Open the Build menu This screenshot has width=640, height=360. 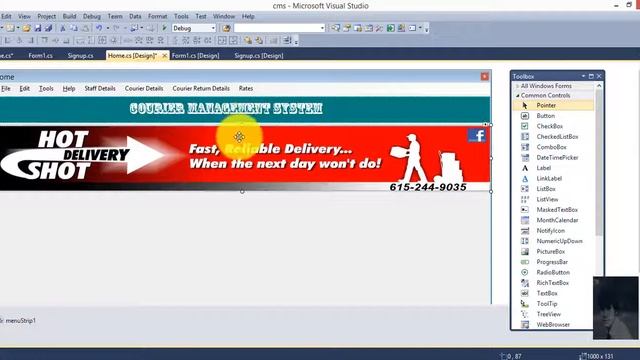[x=69, y=16]
